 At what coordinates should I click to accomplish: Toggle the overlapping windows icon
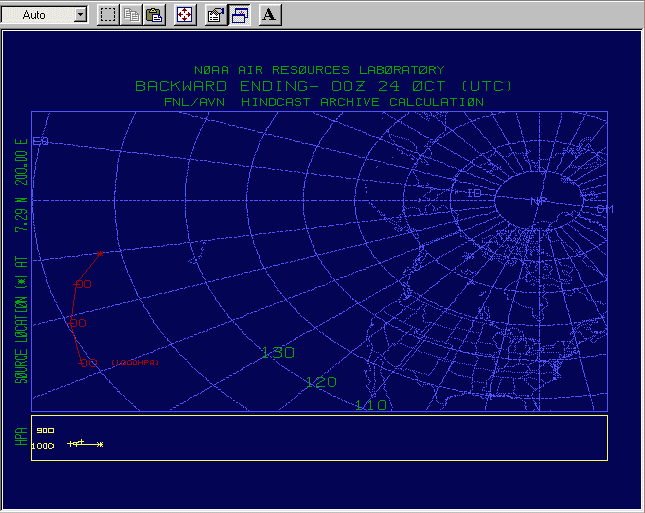tap(239, 15)
